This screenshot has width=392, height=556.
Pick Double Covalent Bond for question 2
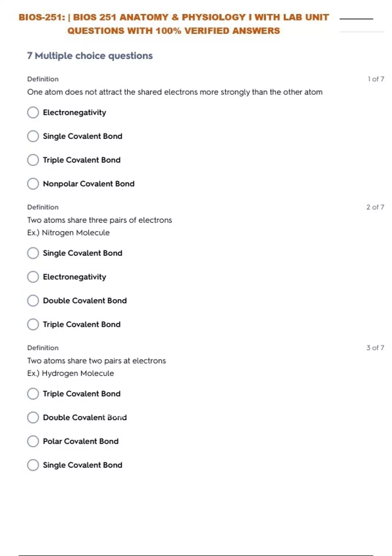(x=33, y=301)
